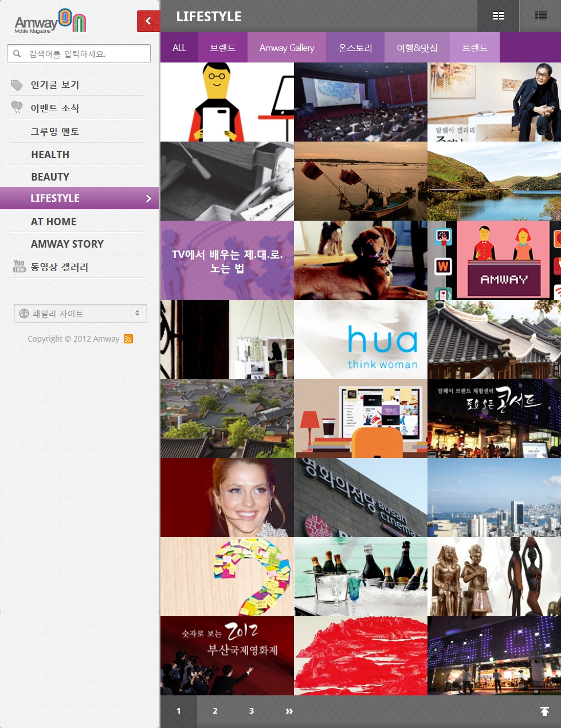Collapse sidebar with red back arrow
This screenshot has width=561, height=728.
click(148, 21)
